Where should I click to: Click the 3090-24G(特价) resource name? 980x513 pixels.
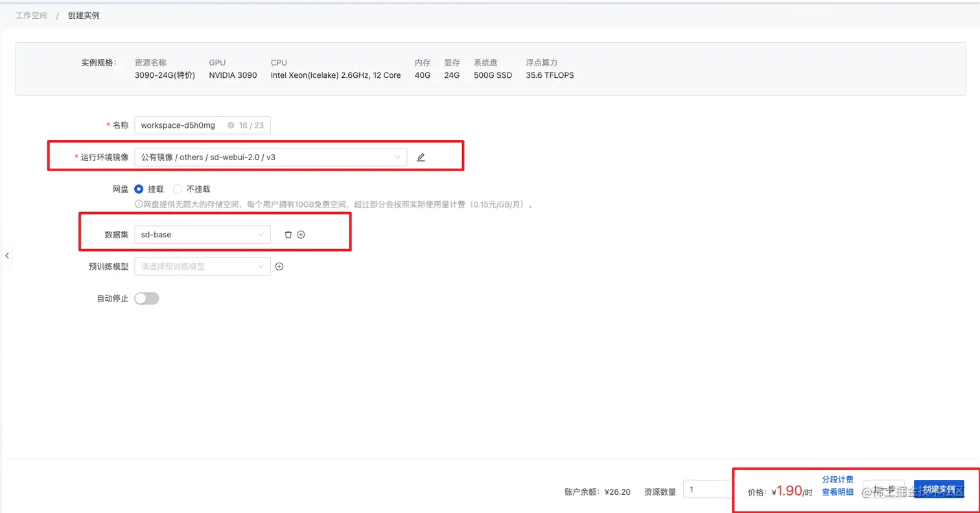point(165,75)
